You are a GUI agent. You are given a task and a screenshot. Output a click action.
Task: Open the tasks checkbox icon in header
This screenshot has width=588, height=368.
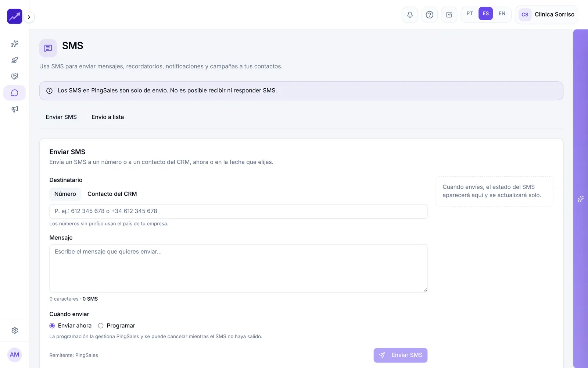click(449, 15)
